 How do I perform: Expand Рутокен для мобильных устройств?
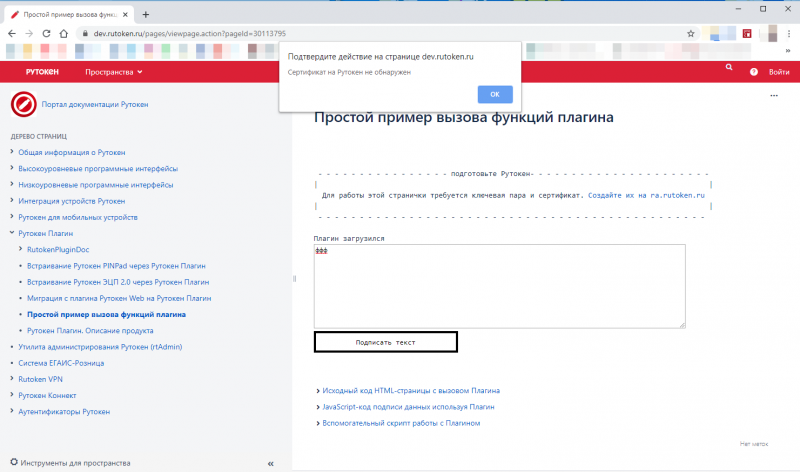tap(12, 216)
